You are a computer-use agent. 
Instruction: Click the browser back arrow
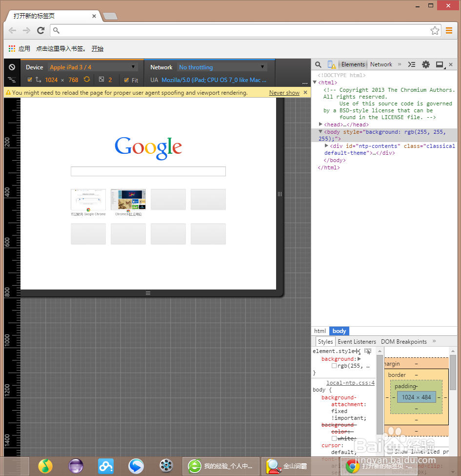tap(12, 30)
